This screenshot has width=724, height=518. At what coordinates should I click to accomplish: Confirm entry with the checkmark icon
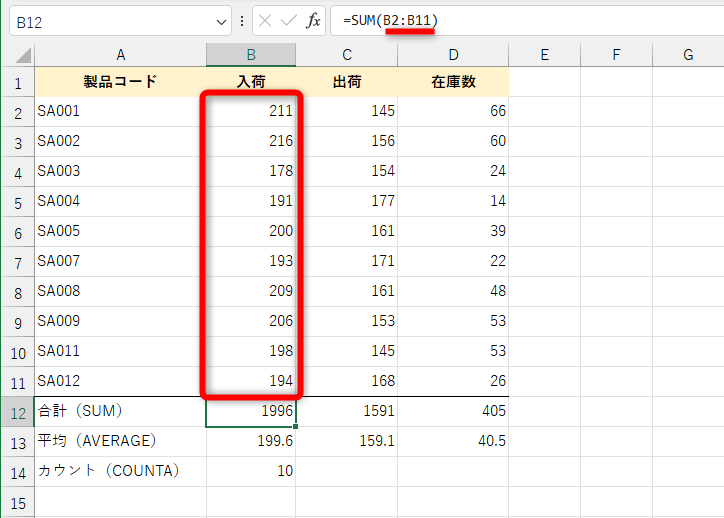(x=289, y=21)
